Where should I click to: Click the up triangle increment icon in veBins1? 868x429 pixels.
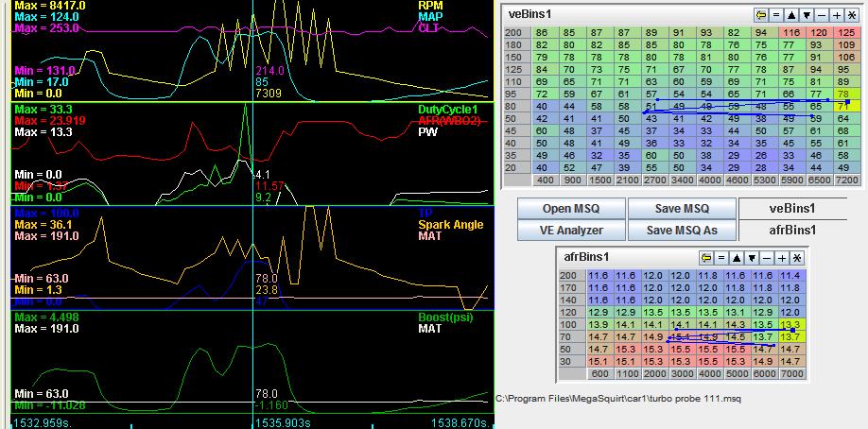pos(791,15)
